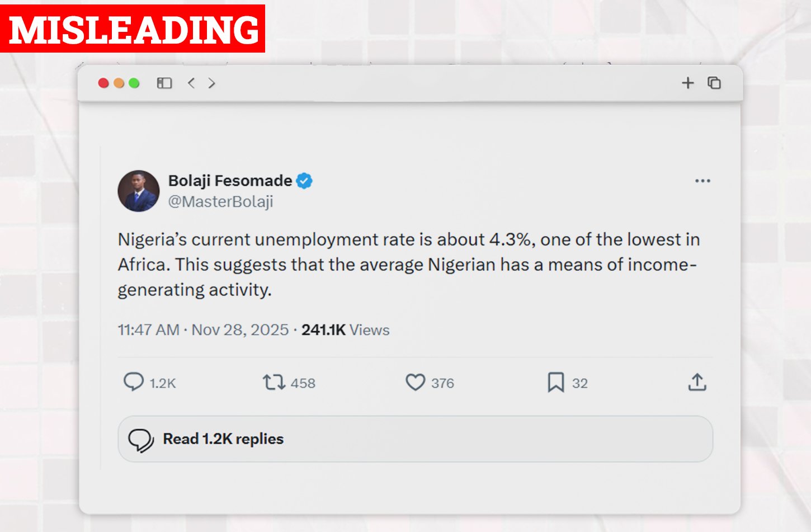The height and width of the screenshot is (532, 811).
Task: Click the @MasterBolaji handle
Action: coord(220,201)
